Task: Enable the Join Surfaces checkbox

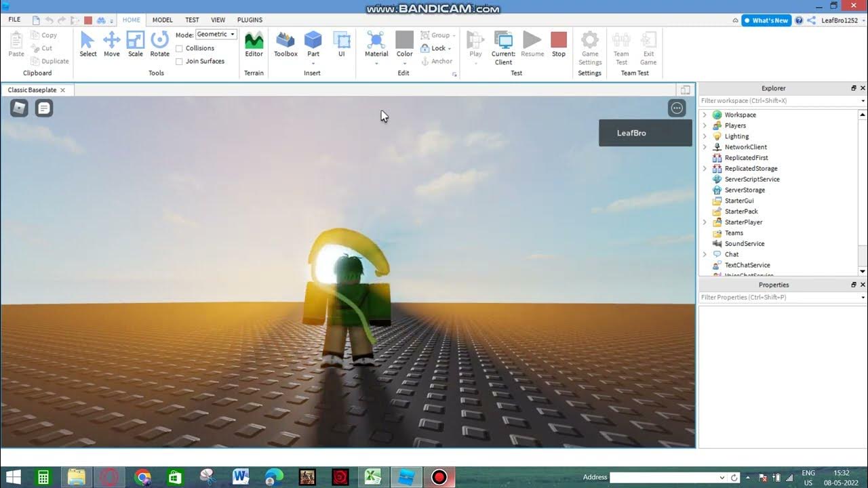Action: (x=179, y=61)
